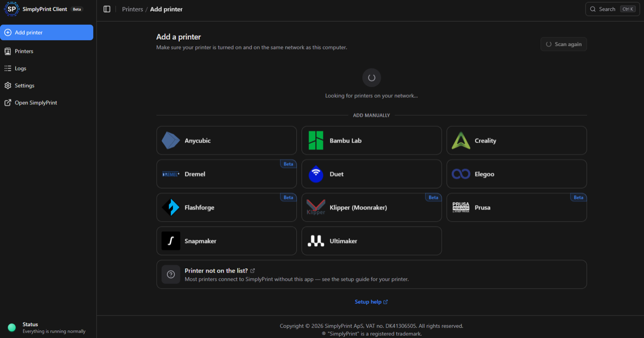
Task: Click the SimplyPrint SP logo icon
Action: tap(11, 9)
